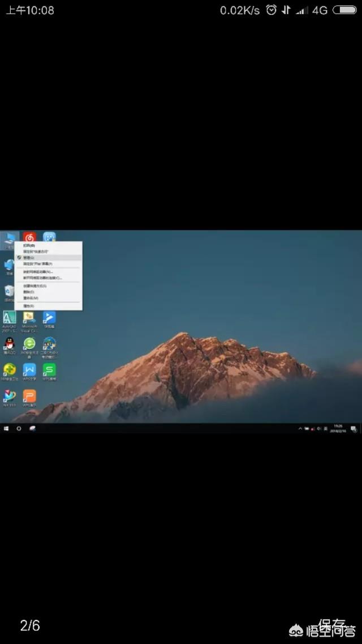Tap the 保存 save button
The width and height of the screenshot is (362, 644).
[332, 625]
